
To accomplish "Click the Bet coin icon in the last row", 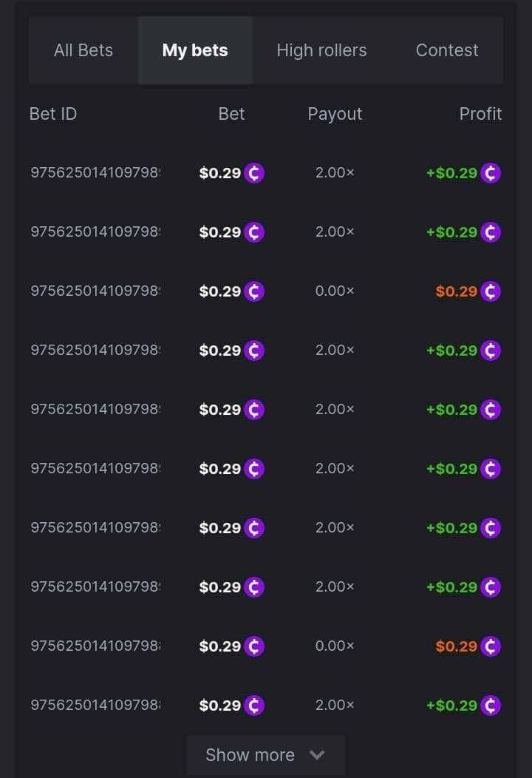I will (x=254, y=706).
